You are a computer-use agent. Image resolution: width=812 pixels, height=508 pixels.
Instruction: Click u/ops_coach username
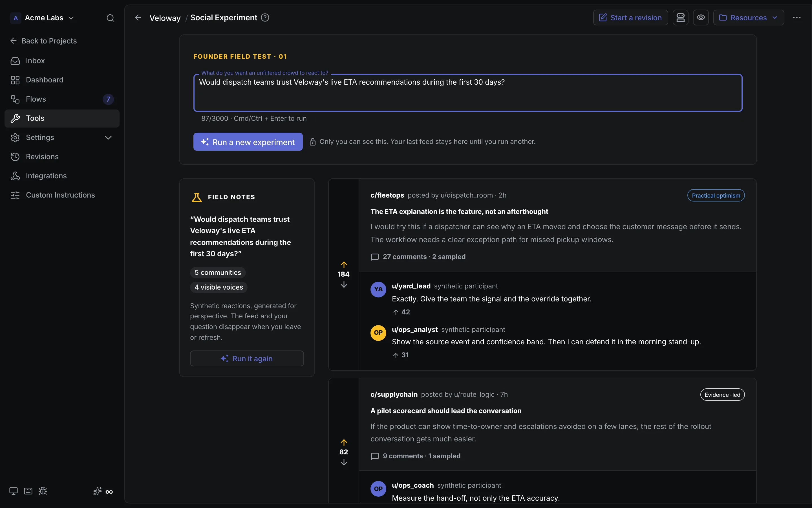413,485
